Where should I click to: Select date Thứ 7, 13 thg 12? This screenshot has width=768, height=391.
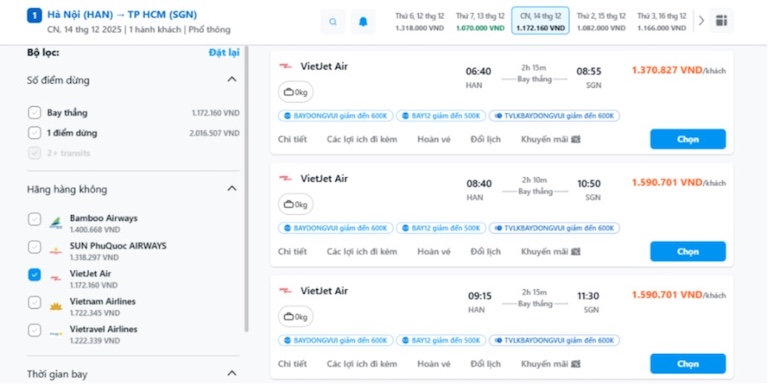coord(480,22)
